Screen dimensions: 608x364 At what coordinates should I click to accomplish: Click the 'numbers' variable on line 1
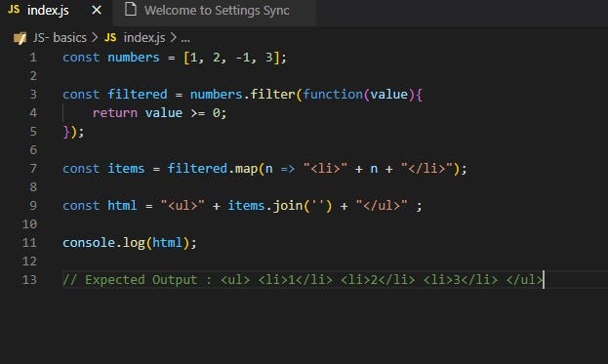coord(134,58)
